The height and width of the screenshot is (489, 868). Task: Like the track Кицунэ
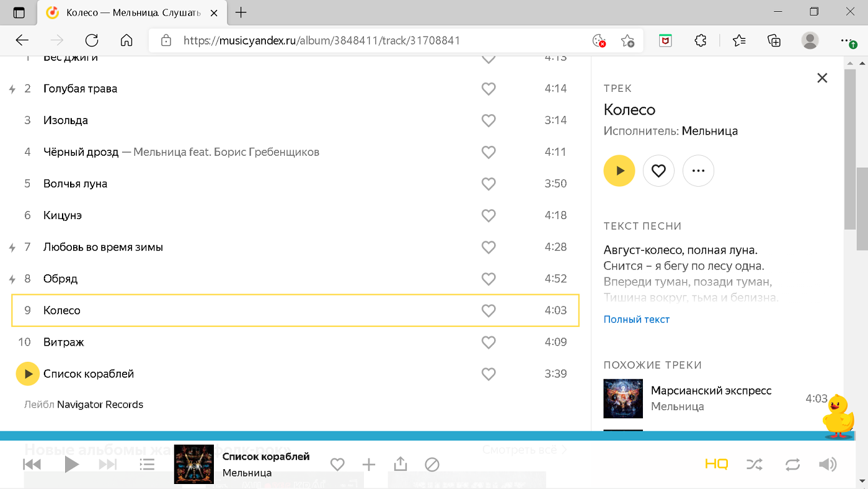(489, 215)
